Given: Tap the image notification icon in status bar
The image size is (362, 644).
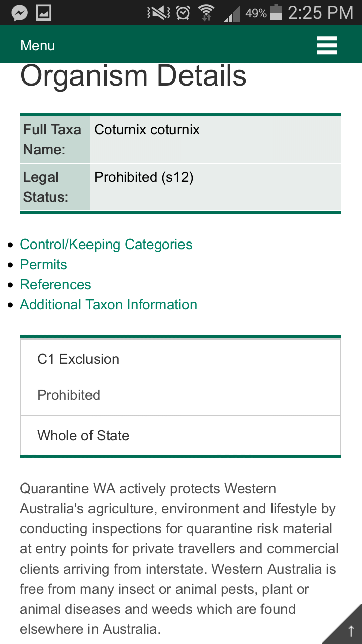Looking at the screenshot, I should coord(44,13).
